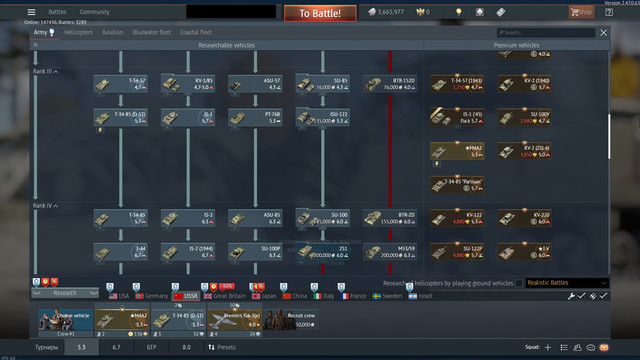
Task: Open the Shop
Action: 581,12
